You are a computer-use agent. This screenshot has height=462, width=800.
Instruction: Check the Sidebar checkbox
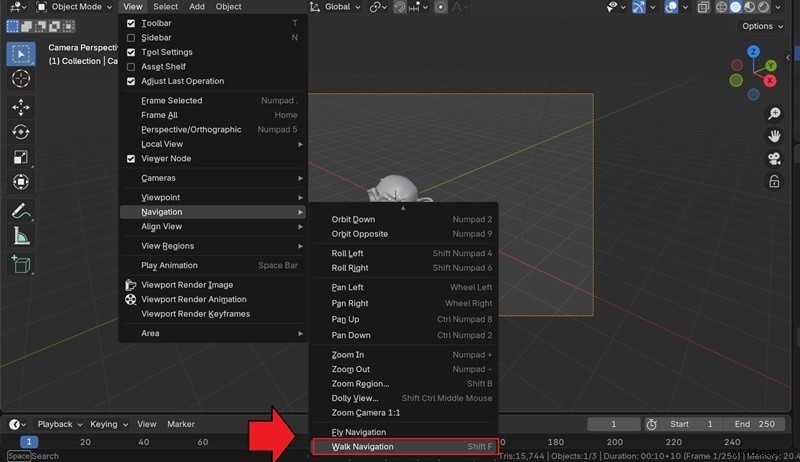coord(131,38)
